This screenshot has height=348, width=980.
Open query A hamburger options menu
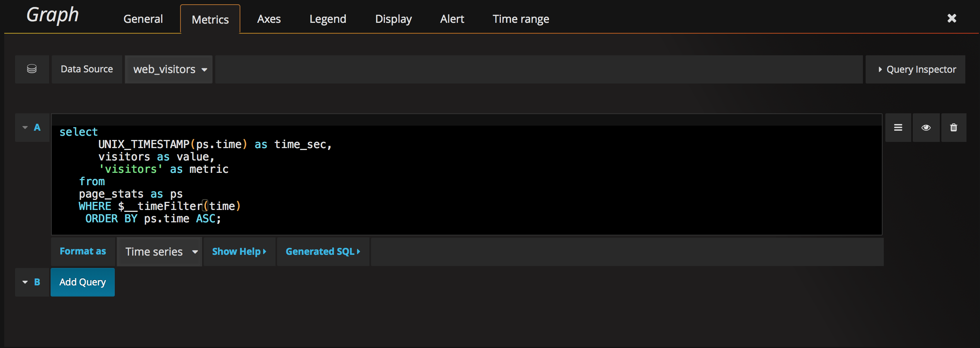tap(898, 128)
